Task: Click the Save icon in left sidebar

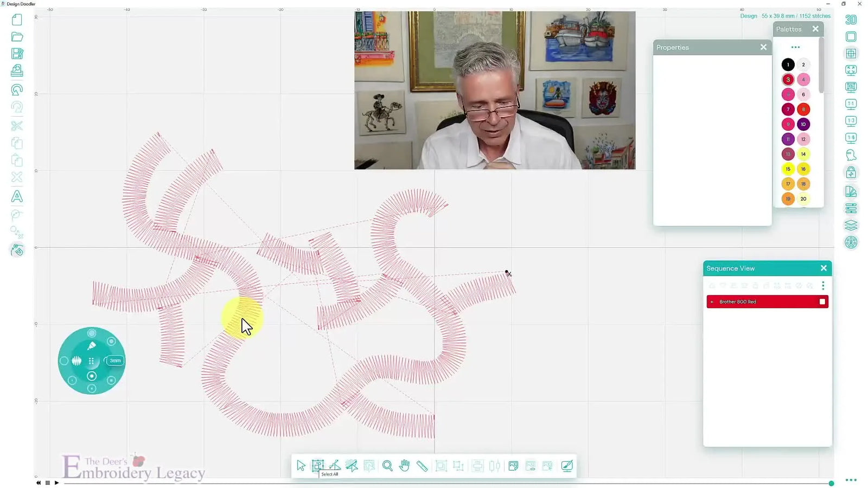Action: point(17,53)
